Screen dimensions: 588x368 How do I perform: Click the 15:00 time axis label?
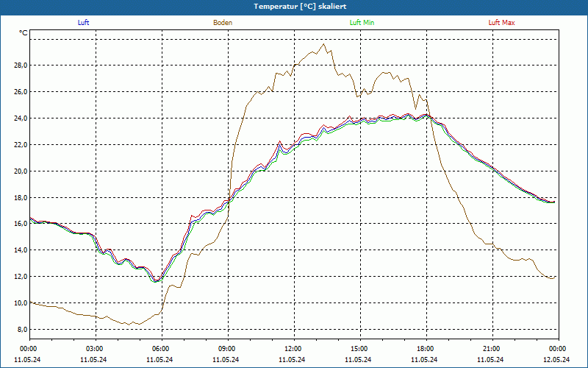(x=360, y=349)
